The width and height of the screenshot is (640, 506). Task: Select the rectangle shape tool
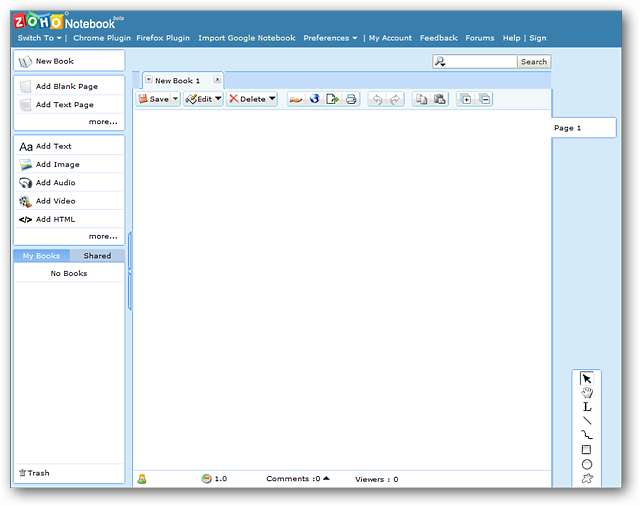point(587,450)
